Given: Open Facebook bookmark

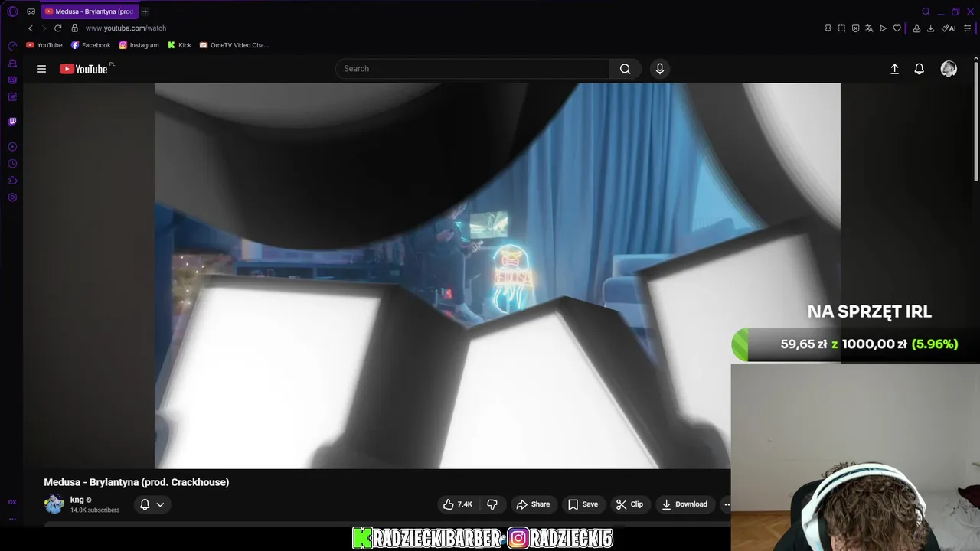Looking at the screenshot, I should (90, 45).
